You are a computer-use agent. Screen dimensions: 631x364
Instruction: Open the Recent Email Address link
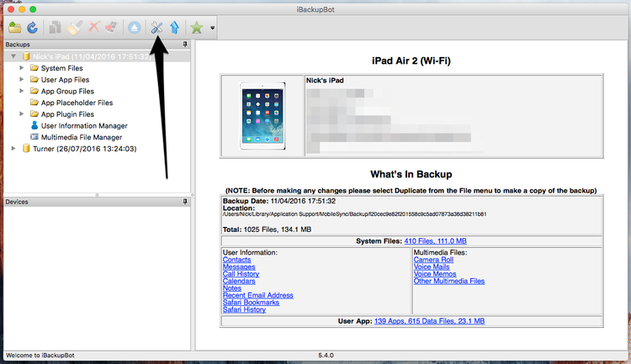(258, 295)
